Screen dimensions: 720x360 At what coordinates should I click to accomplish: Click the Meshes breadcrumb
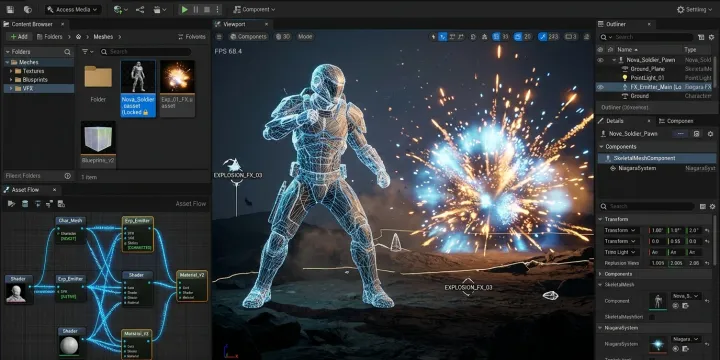point(103,37)
